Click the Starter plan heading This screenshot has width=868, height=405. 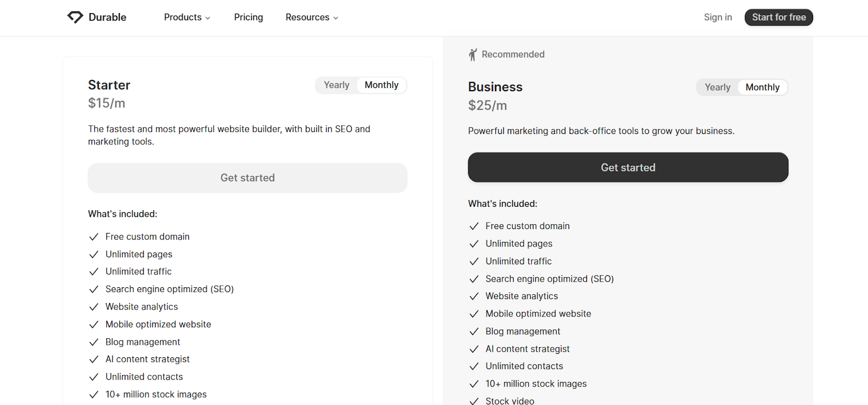[x=109, y=85]
